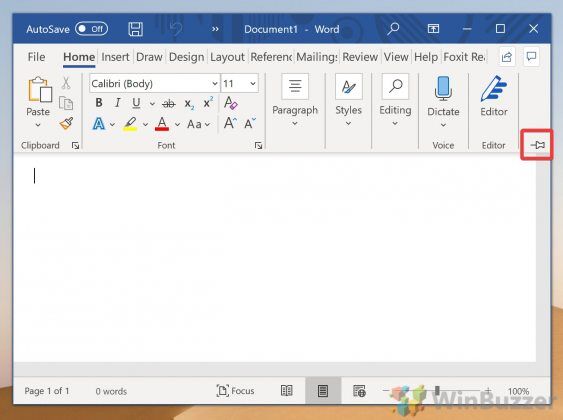Open the Foxit Reader tab
Viewport: 563px width, 420px height.
[x=464, y=57]
